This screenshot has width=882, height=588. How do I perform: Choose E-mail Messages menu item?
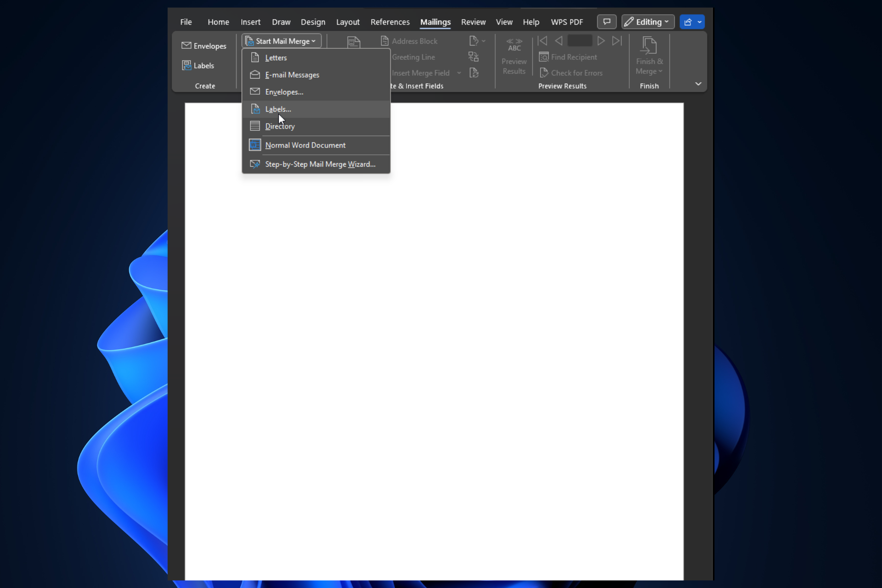(x=316, y=75)
